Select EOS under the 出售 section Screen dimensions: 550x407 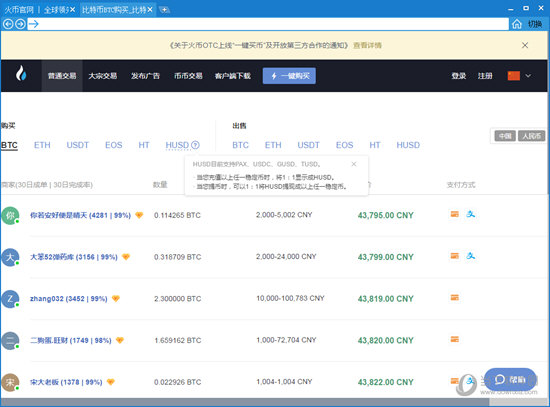(344, 145)
